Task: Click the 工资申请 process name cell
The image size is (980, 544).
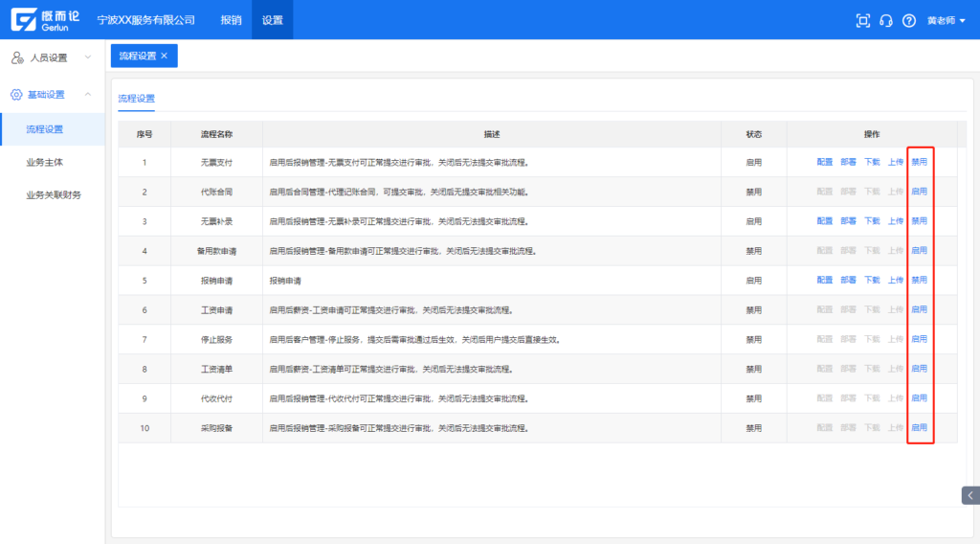Action: [216, 310]
